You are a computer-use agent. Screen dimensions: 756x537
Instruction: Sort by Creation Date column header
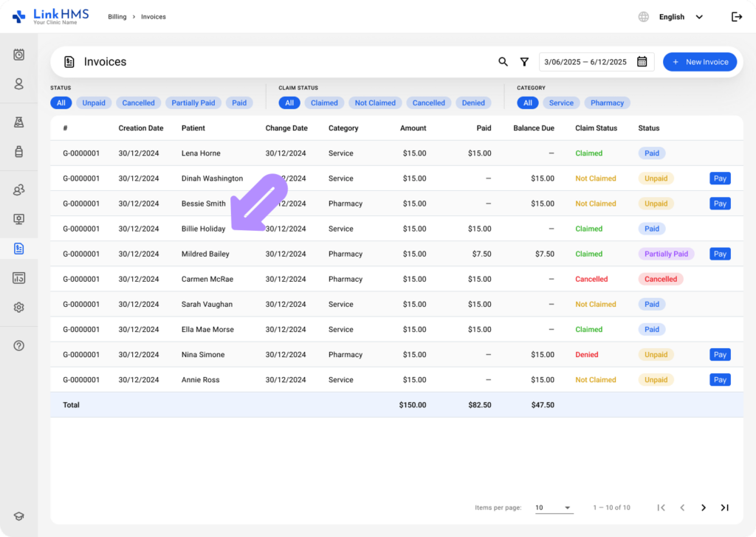141,128
